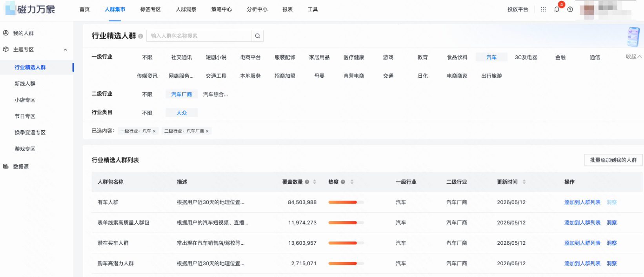Select 不限 for 一级行业
Image resolution: width=644 pixels, height=277 pixels.
tap(147, 57)
